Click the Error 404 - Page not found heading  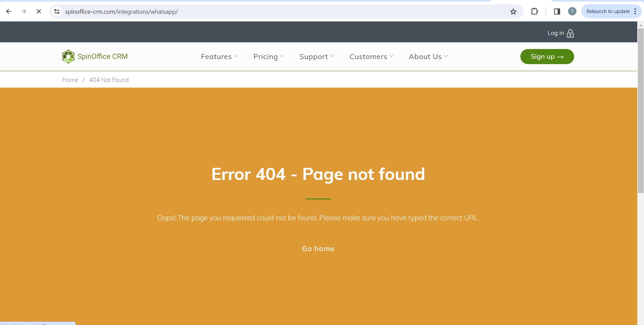click(318, 174)
